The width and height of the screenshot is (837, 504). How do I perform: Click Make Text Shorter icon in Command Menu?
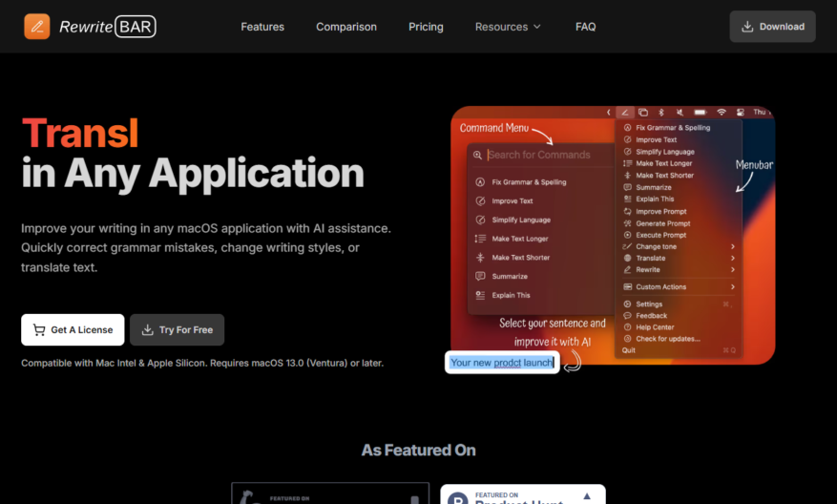(x=480, y=258)
